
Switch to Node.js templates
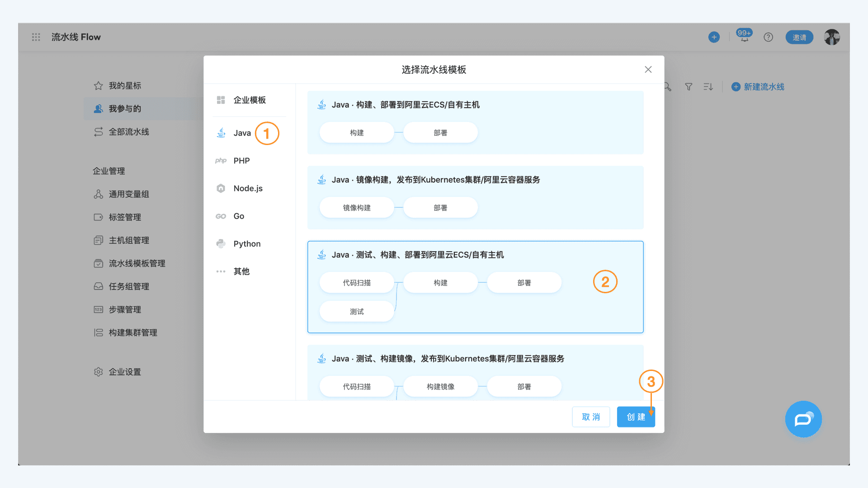pos(248,188)
